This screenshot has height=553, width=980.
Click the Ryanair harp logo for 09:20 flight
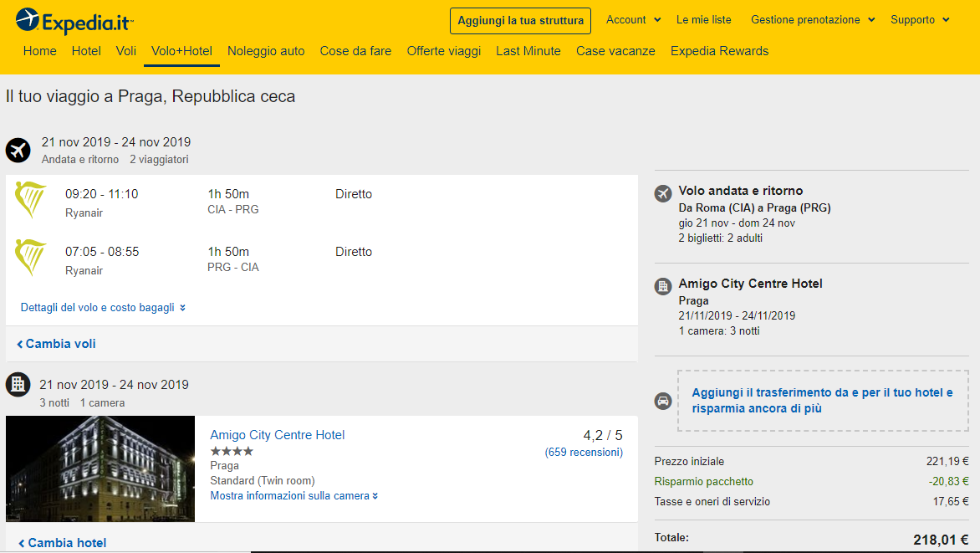(x=31, y=200)
